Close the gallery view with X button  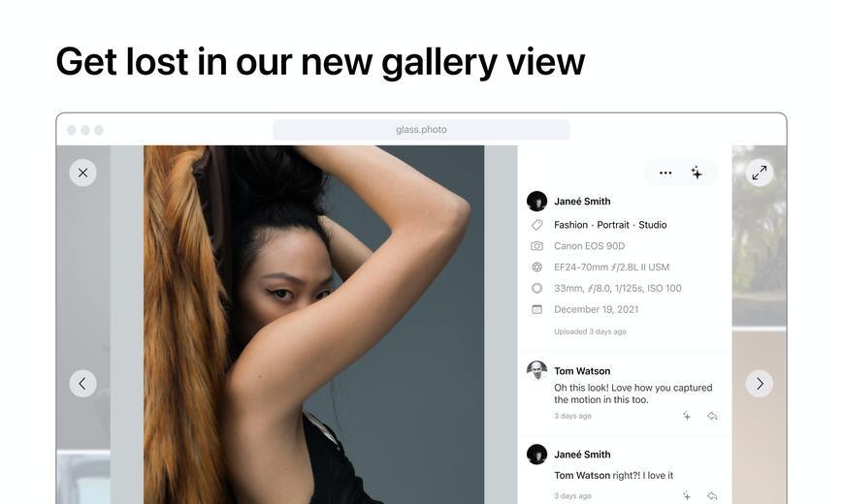click(x=82, y=173)
